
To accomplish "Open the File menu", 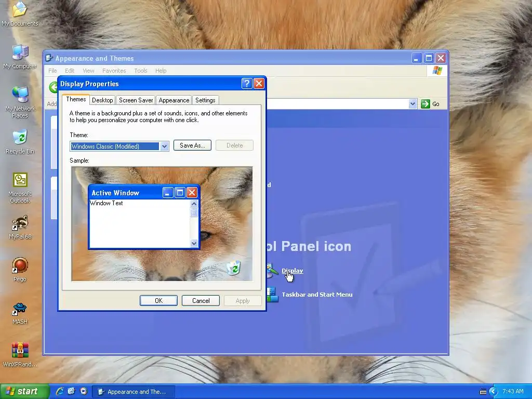I will [52, 71].
